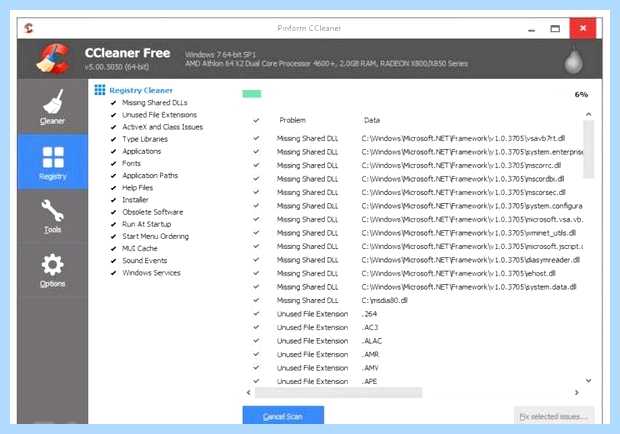The width and height of the screenshot is (620, 434).
Task: Toggle Help Files checkbox
Action: [113, 188]
